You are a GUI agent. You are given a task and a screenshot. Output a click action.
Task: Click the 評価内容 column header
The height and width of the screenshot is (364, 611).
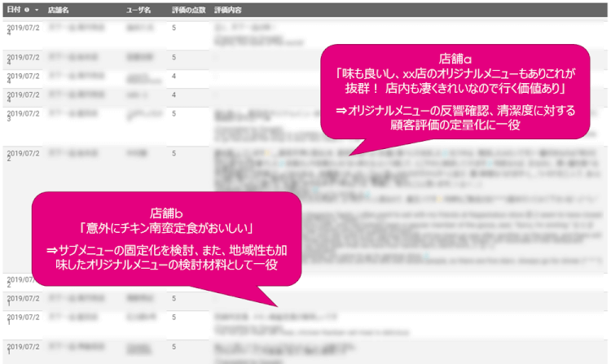228,10
